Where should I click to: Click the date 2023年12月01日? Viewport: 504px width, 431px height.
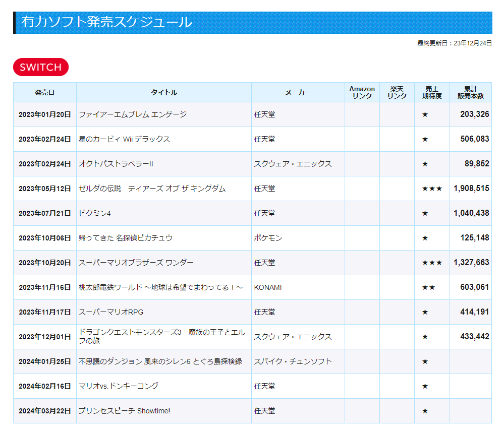coord(45,337)
